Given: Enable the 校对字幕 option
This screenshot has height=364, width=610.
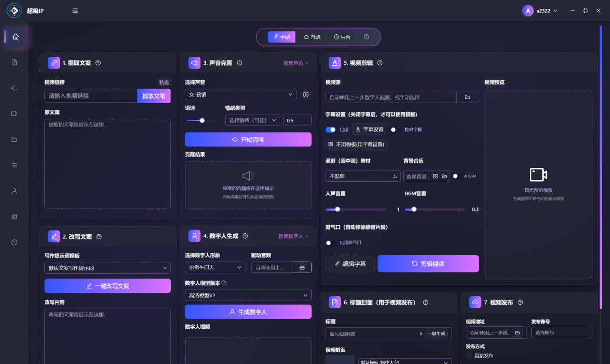Looking at the screenshot, I should click(x=394, y=129).
